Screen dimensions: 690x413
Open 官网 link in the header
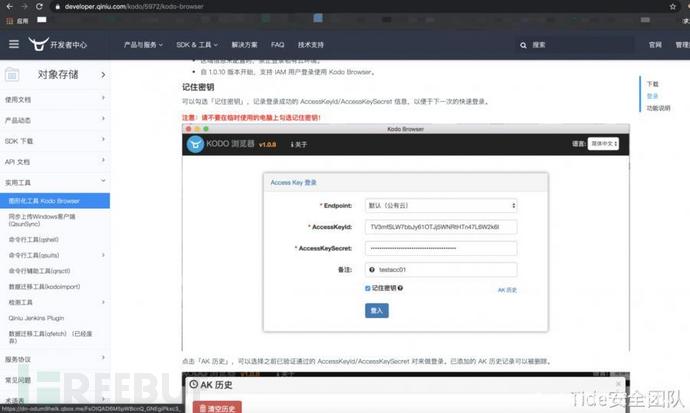pyautogui.click(x=655, y=45)
